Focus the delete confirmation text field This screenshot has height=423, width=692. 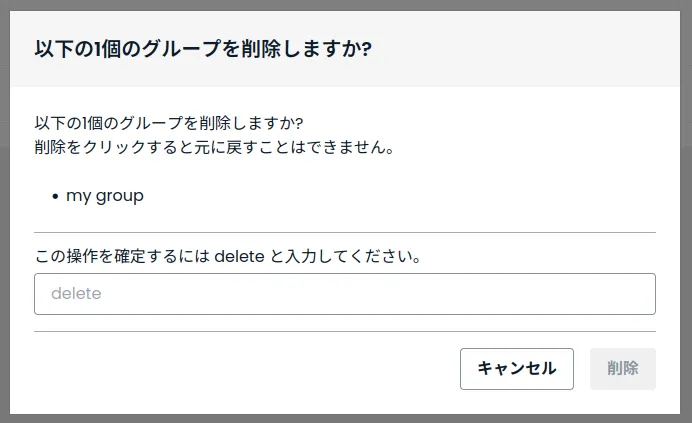(x=345, y=294)
